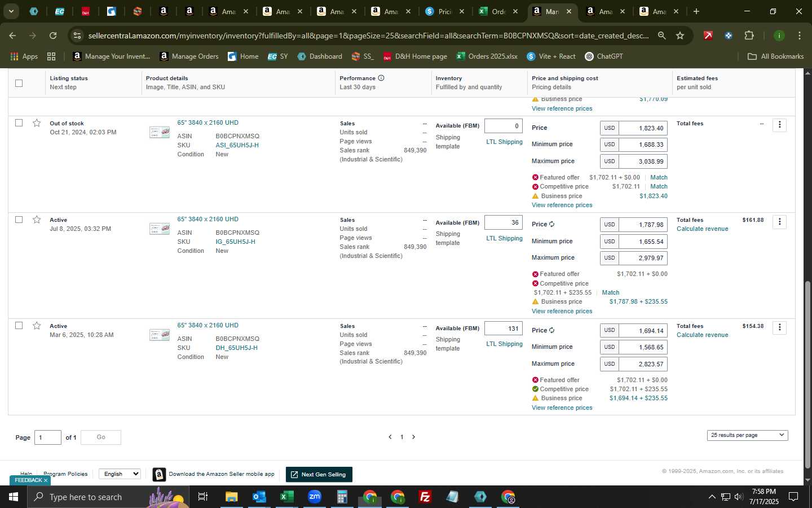
Task: Check the Mar 6, 2025 active listing
Action: [x=19, y=325]
